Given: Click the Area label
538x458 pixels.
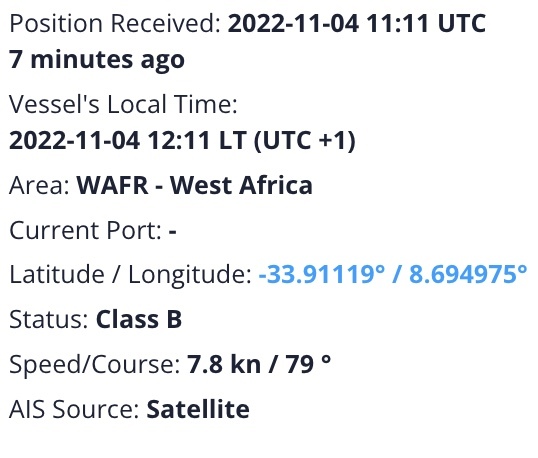Looking at the screenshot, I should [x=39, y=185].
